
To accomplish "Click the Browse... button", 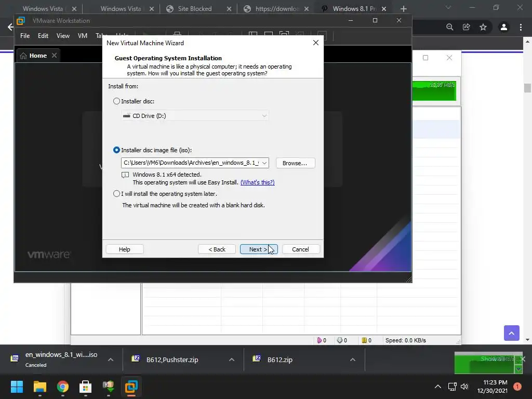I will tap(295, 163).
